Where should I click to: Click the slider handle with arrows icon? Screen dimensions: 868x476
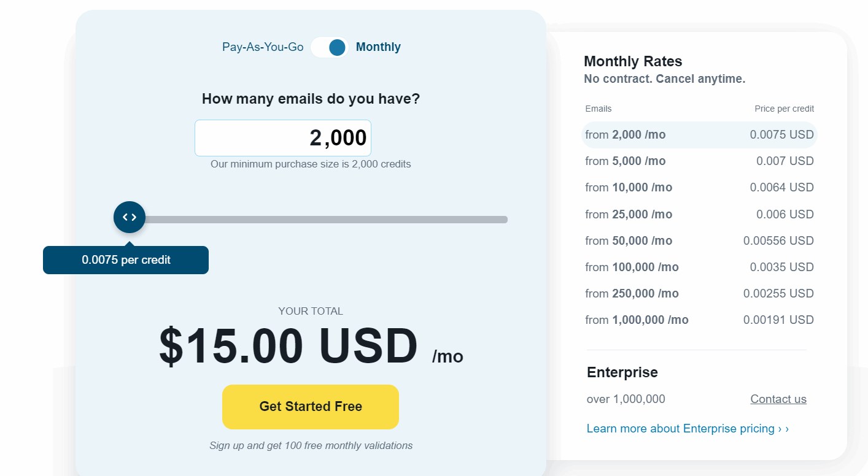[130, 217]
